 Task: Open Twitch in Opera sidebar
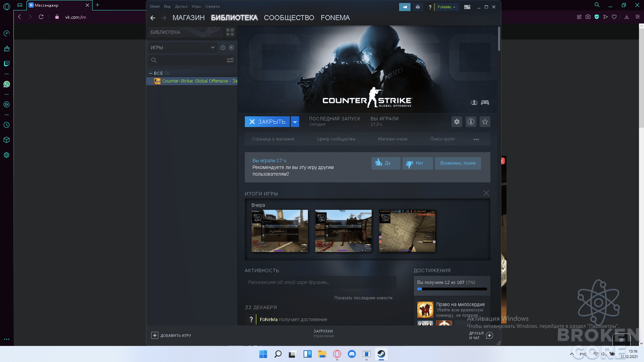coord(7,64)
